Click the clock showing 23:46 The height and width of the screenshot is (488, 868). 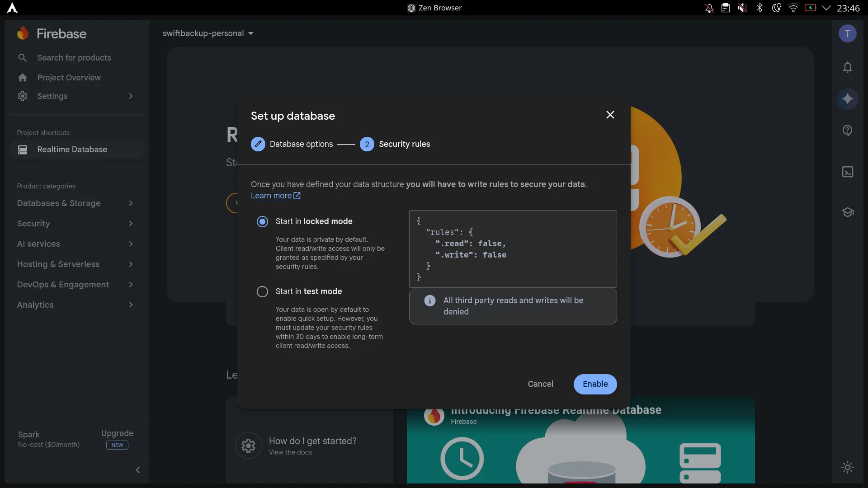pyautogui.click(x=848, y=8)
